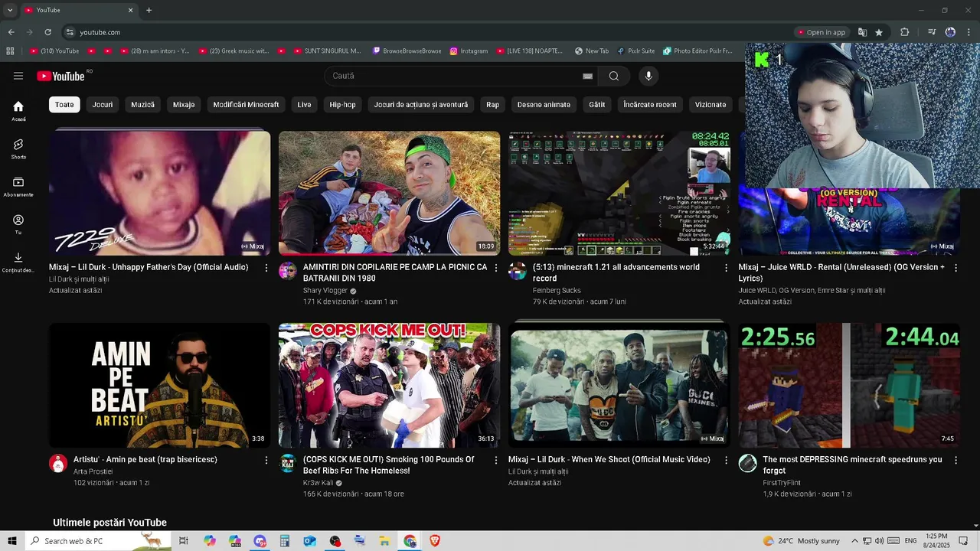Open Task View in the taskbar
This screenshot has height=551, width=980.
click(184, 541)
